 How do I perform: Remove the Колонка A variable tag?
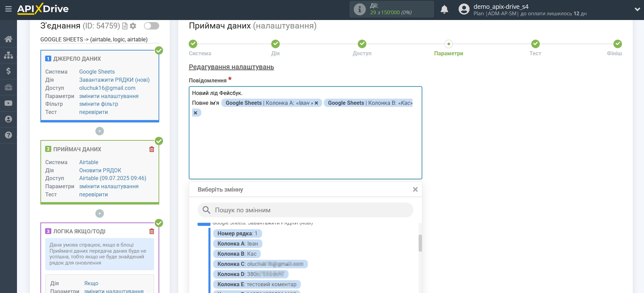coord(316,103)
